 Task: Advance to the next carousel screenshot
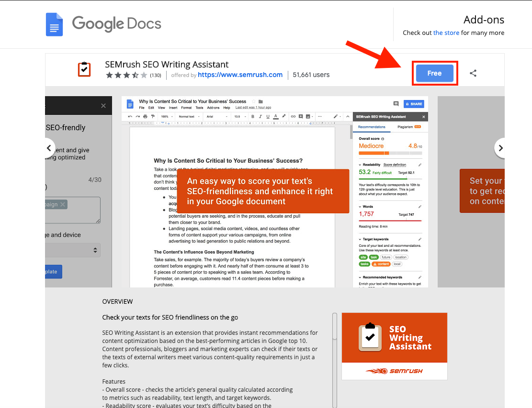click(x=500, y=148)
